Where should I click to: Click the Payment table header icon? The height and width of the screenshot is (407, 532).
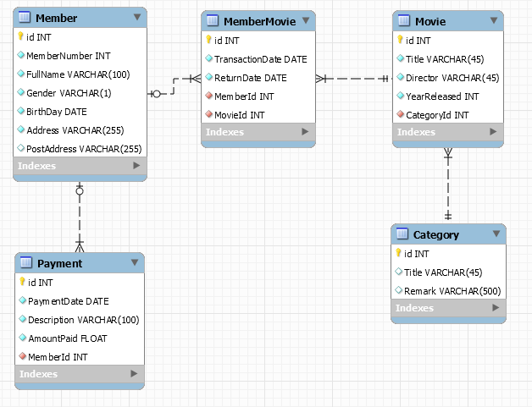[26, 263]
